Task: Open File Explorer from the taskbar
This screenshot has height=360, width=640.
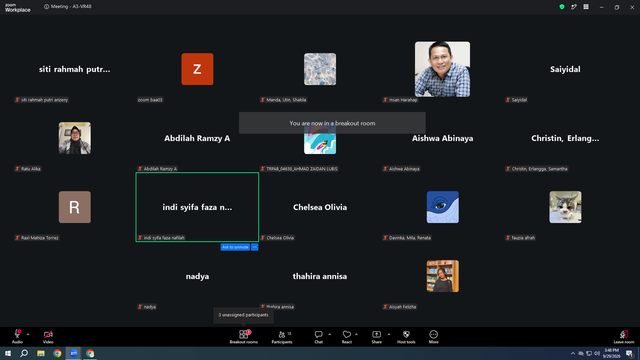Action: point(41,353)
